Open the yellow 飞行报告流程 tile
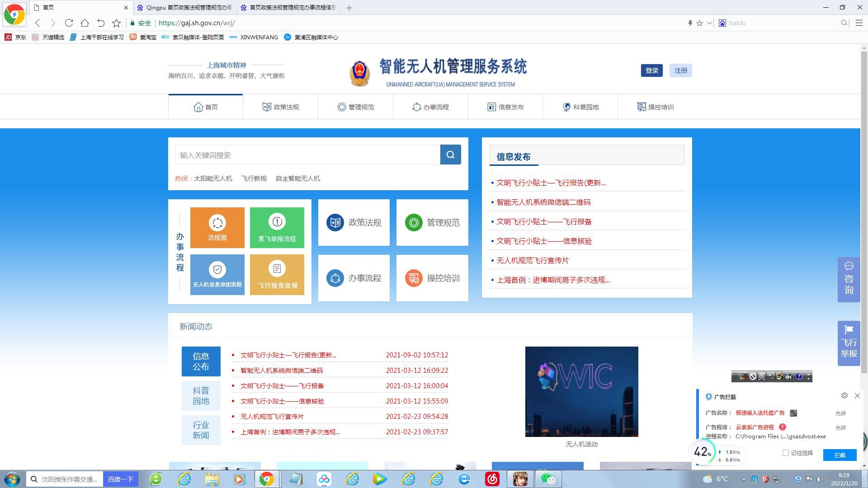The width and height of the screenshot is (868, 488). pos(277,275)
